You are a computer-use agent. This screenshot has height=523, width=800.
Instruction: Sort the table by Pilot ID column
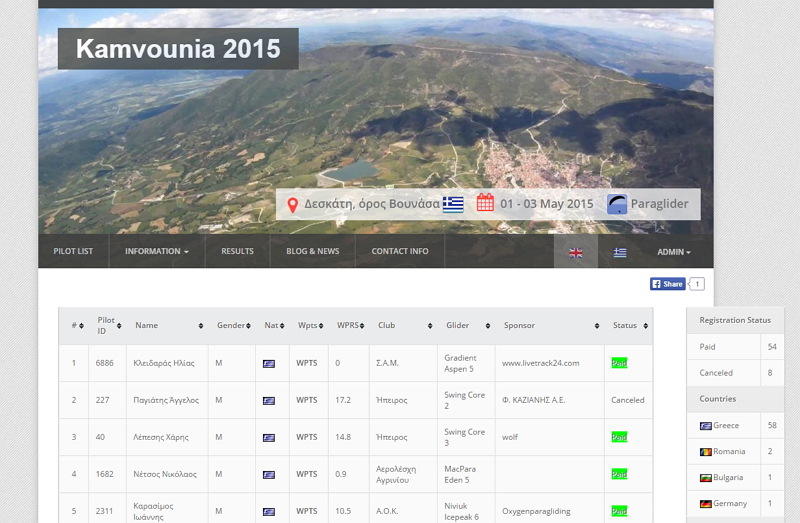(107, 325)
